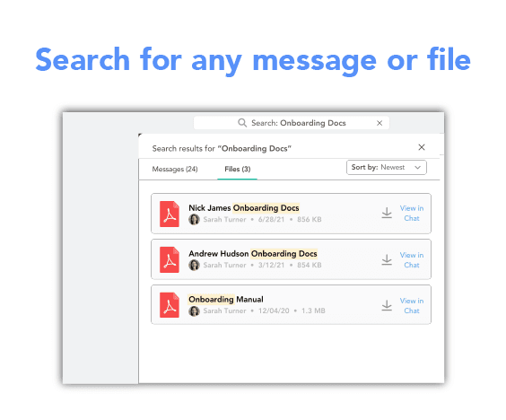Select the Files (3) tab
Screen dimensions: 506x420
[237, 169]
